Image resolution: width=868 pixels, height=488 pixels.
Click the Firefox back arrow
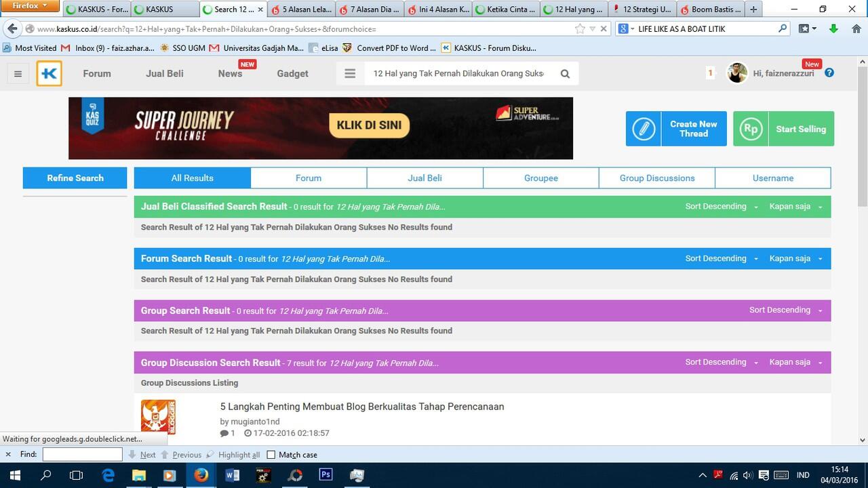click(x=12, y=28)
